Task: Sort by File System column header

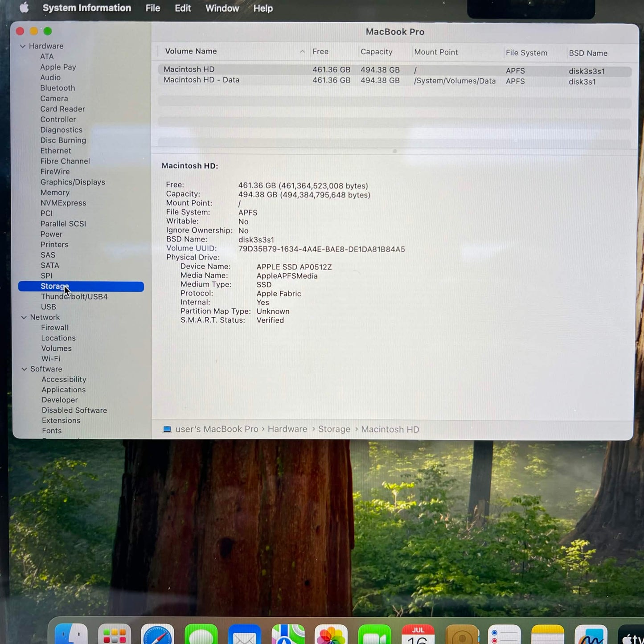Action: click(526, 53)
